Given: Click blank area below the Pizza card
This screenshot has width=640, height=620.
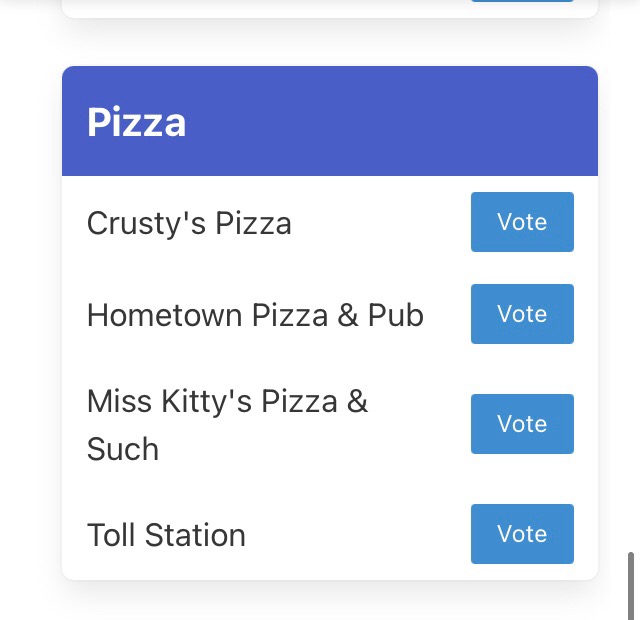Looking at the screenshot, I should [x=330, y=602].
